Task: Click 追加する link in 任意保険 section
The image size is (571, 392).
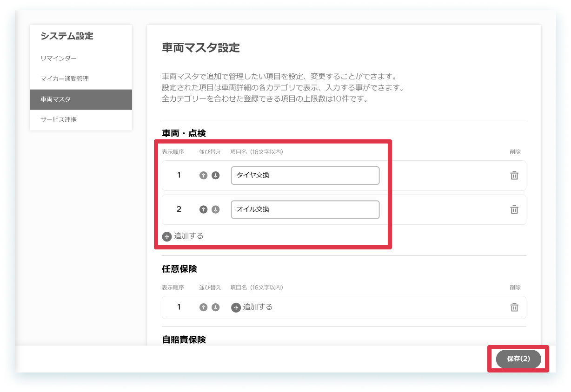Action: (258, 307)
